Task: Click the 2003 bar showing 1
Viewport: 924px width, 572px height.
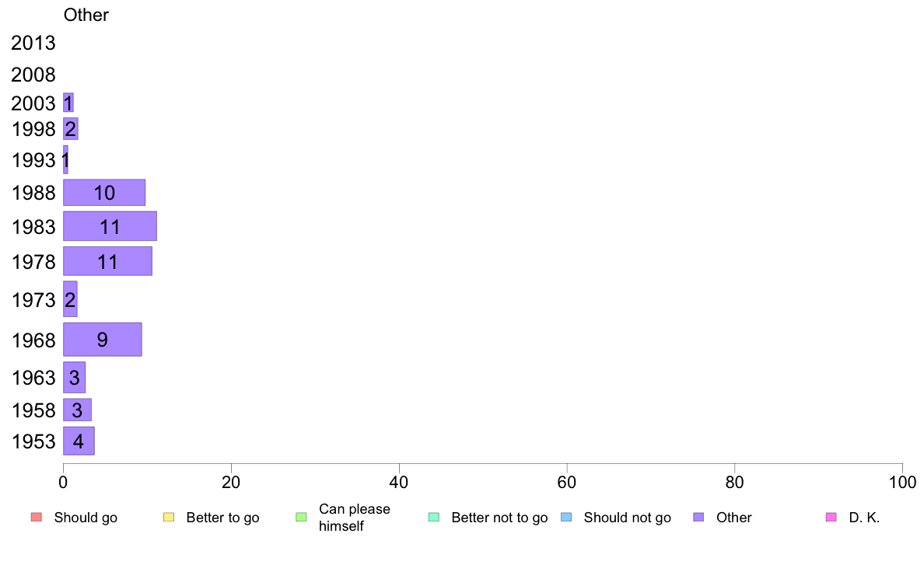Action: [68, 103]
